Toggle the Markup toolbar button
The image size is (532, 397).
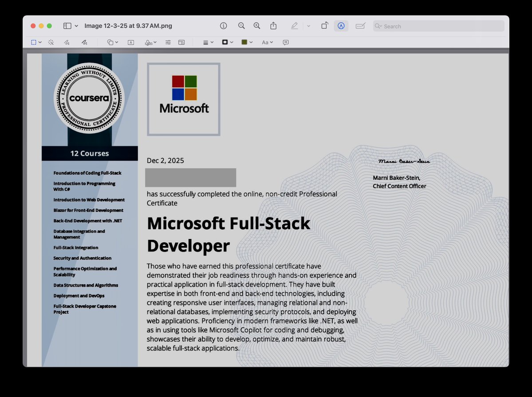341,26
